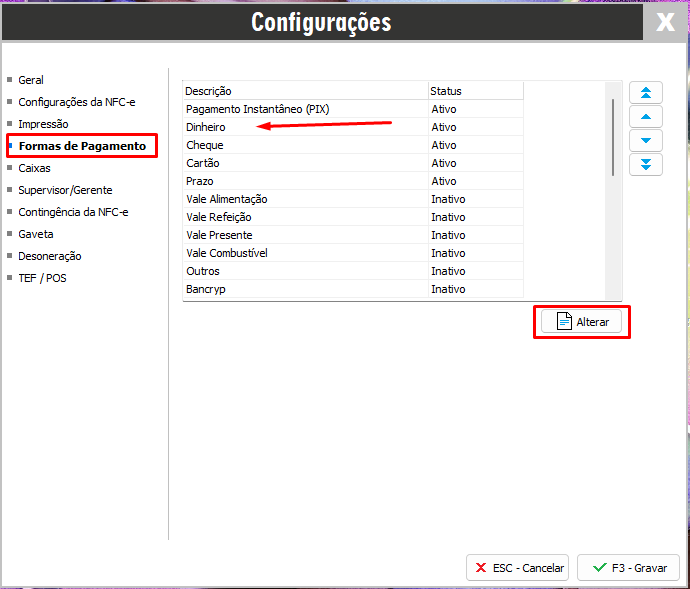Click the Alterar button
Image resolution: width=690 pixels, height=589 pixels.
click(582, 322)
